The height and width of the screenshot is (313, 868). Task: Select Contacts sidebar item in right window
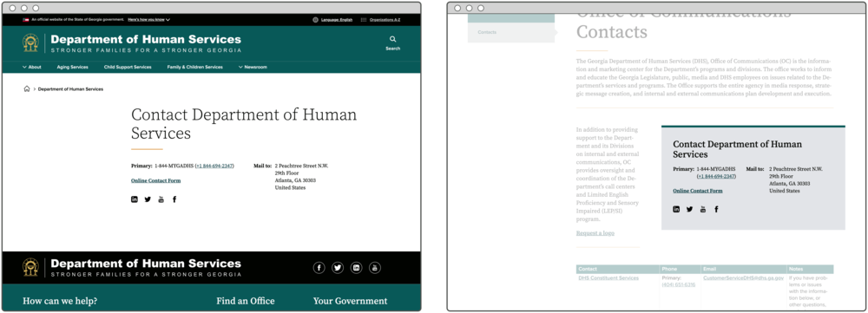pyautogui.click(x=511, y=32)
